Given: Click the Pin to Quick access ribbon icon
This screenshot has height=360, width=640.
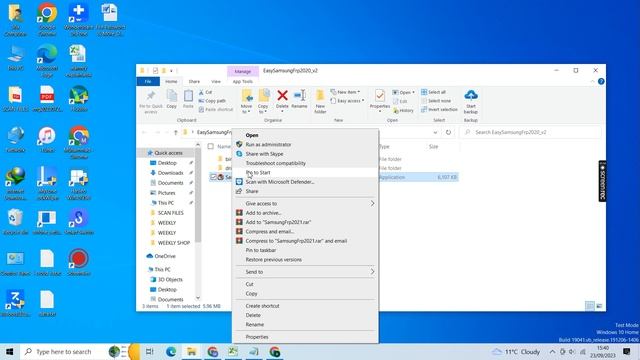Looking at the screenshot, I should coord(151,101).
